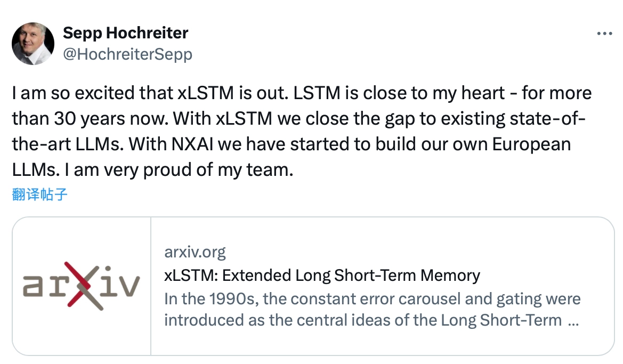This screenshot has width=623, height=364.
Task: Click the words "European" in the tweet text
Action: click(x=530, y=144)
